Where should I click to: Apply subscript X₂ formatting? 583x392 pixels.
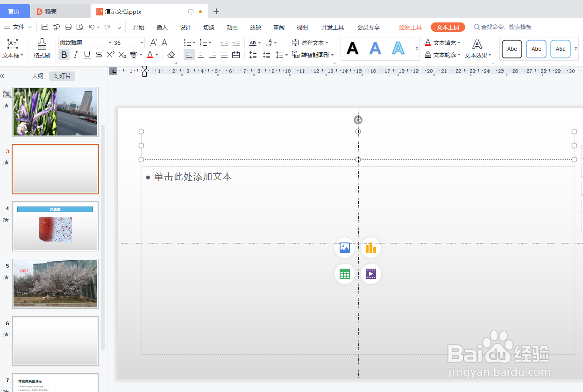122,55
